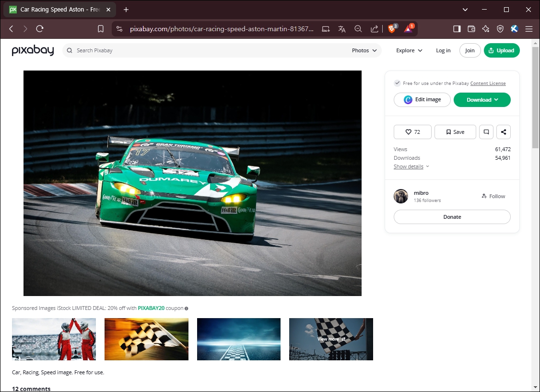Bookmark this page in the browser toolbar
Screen dimensions: 540x392
point(101,29)
